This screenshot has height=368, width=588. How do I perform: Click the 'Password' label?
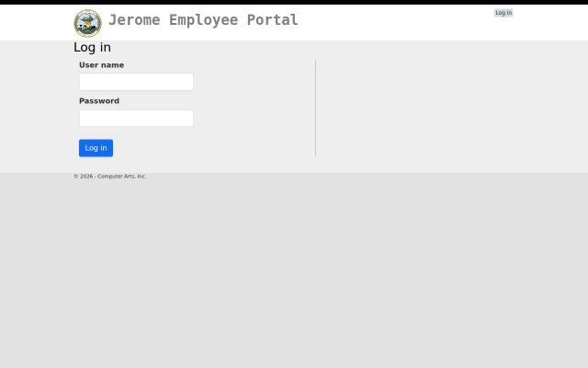99,101
